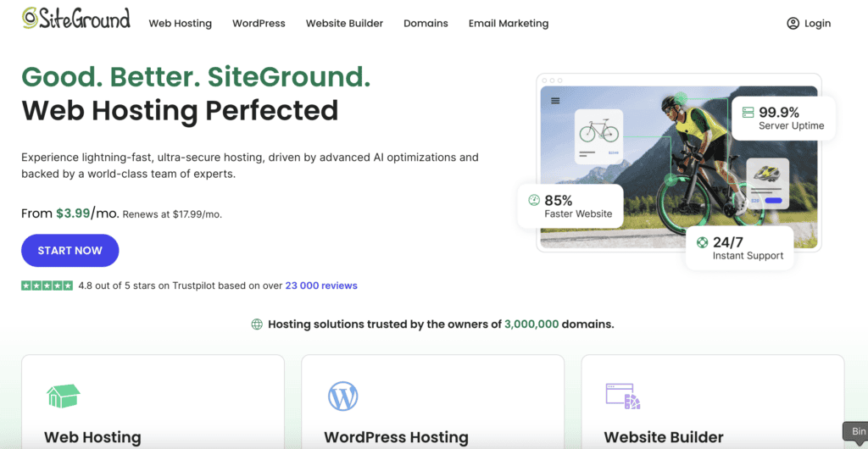Viewport: 868px width, 449px height.
Task: Click the "Instant Support" label
Action: click(748, 256)
